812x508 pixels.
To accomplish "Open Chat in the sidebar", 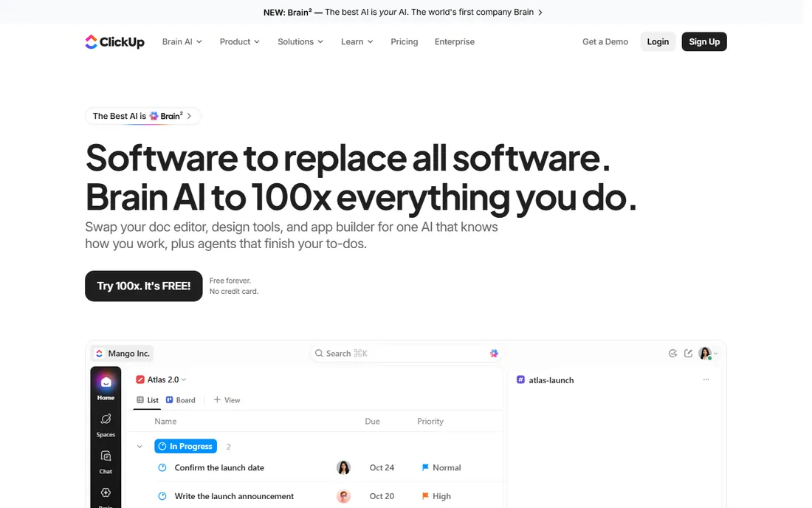I will [x=106, y=462].
